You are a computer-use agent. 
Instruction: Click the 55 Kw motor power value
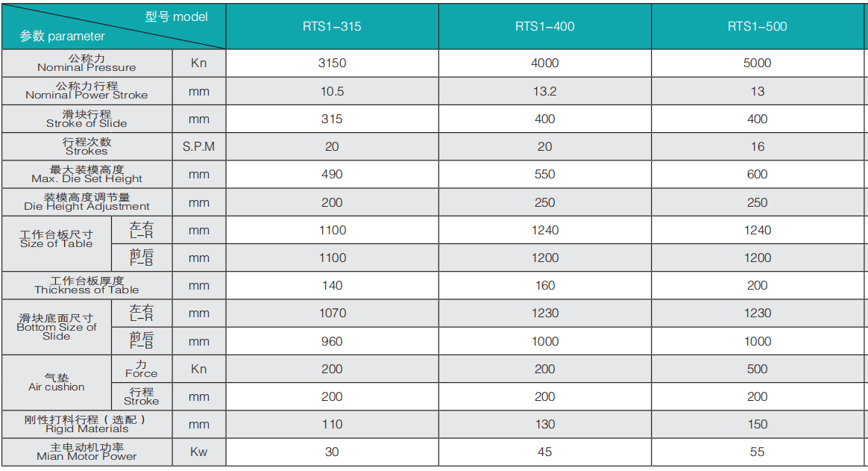(758, 452)
